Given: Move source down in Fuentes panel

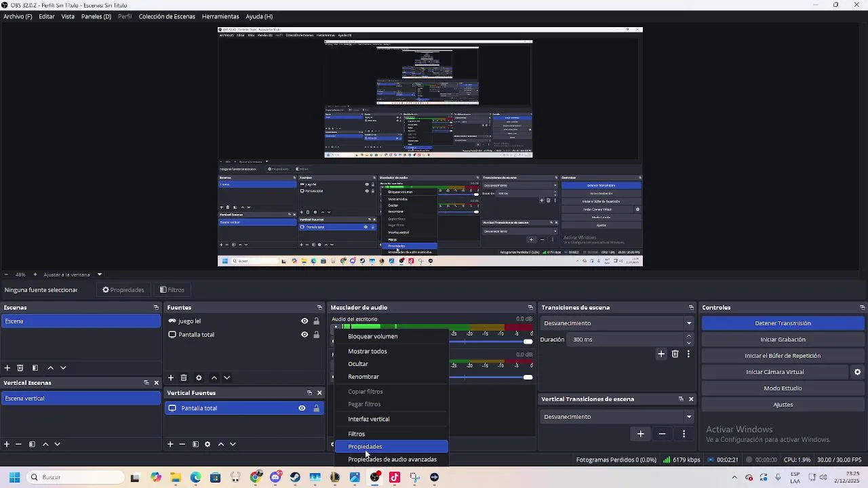Looking at the screenshot, I should pos(227,378).
